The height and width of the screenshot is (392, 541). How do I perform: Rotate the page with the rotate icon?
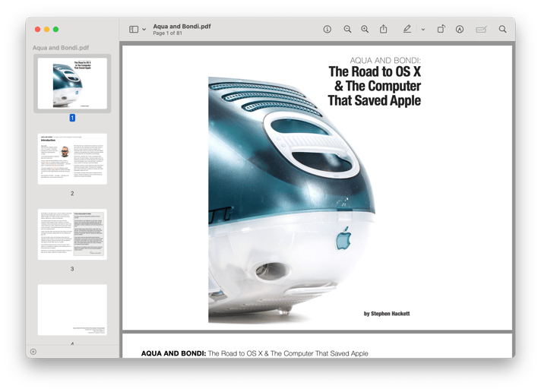441,29
